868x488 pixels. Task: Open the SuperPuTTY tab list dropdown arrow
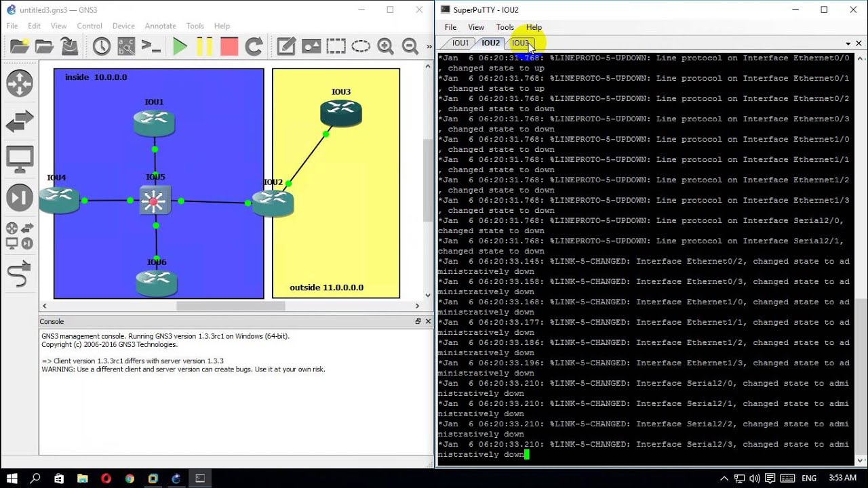click(x=848, y=43)
